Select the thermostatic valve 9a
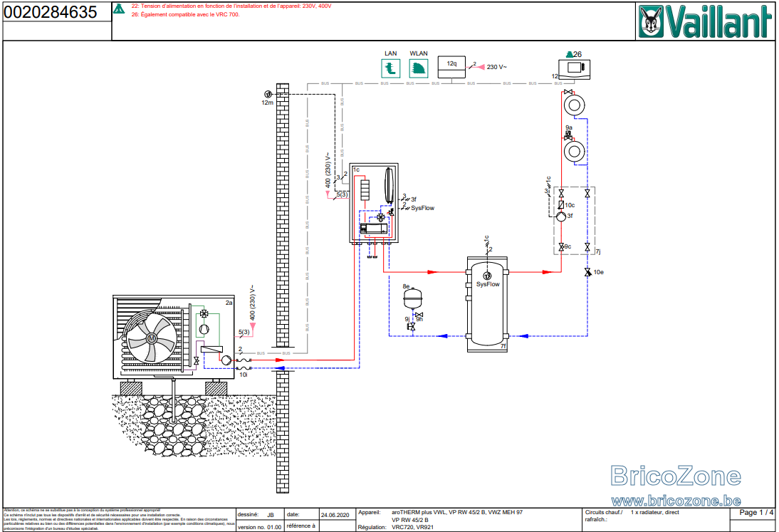Viewport: 779px width, 532px height. [x=569, y=135]
